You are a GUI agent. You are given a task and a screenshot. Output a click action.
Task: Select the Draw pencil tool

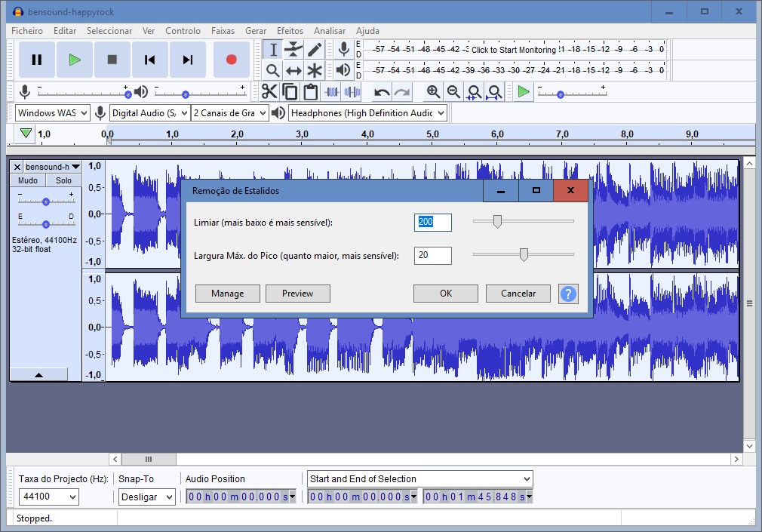click(x=315, y=50)
